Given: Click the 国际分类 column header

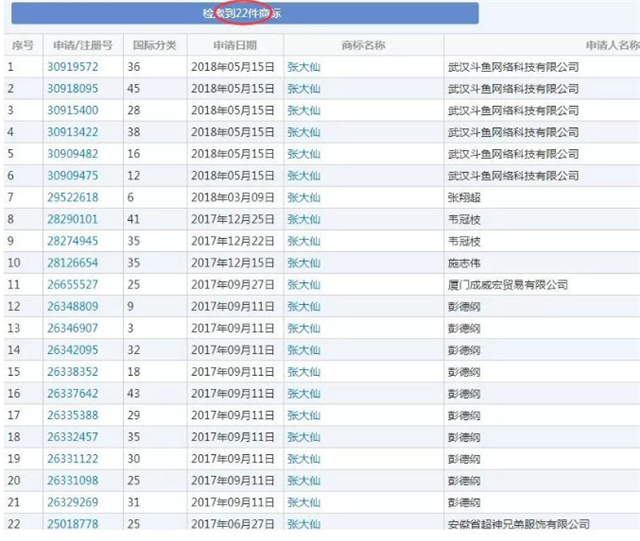Looking at the screenshot, I should 155,45.
